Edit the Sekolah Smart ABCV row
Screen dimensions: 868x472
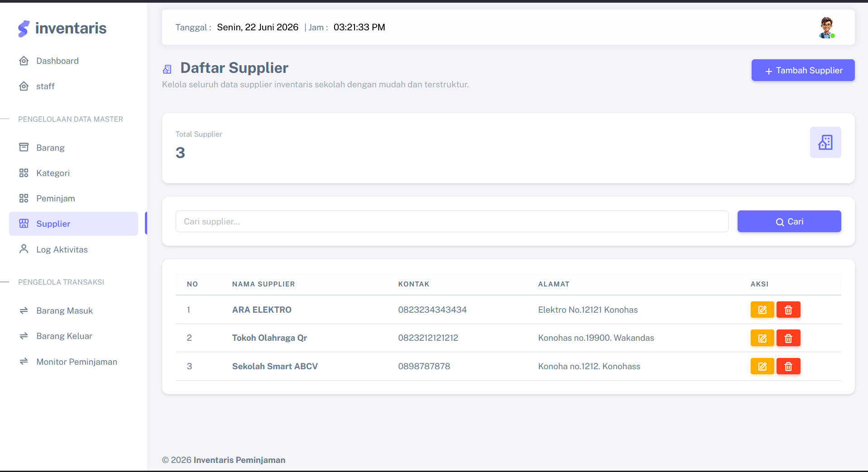762,367
